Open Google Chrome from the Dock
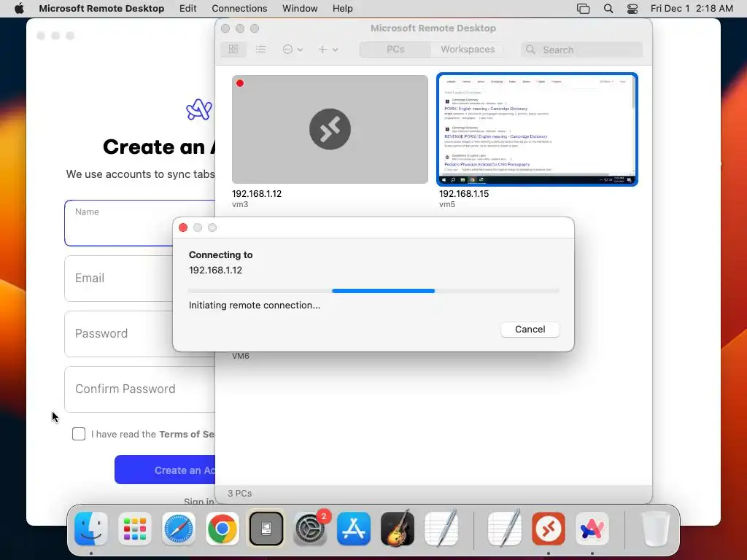 222,529
